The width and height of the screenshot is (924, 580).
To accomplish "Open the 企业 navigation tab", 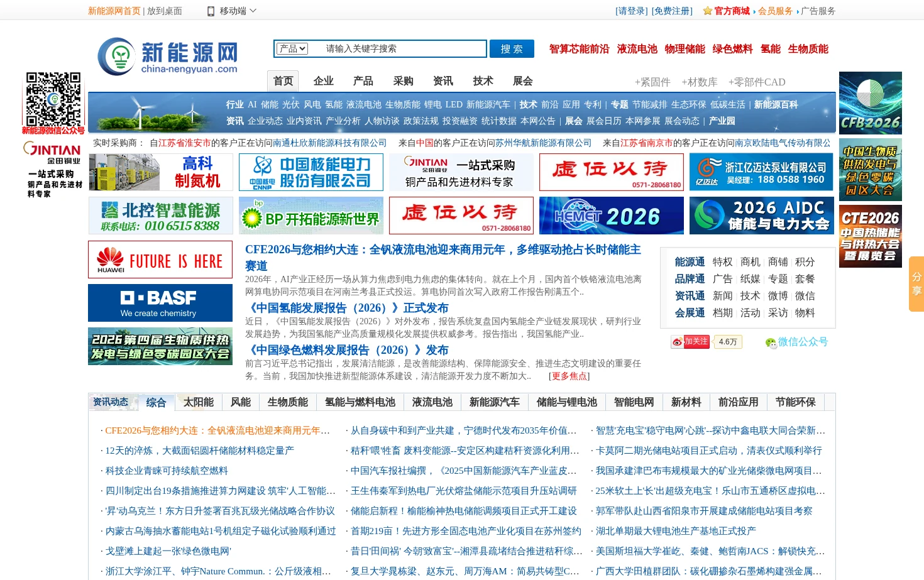I will tap(324, 80).
